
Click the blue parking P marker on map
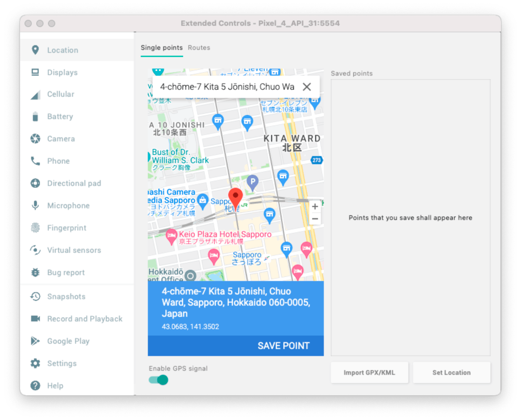(253, 183)
